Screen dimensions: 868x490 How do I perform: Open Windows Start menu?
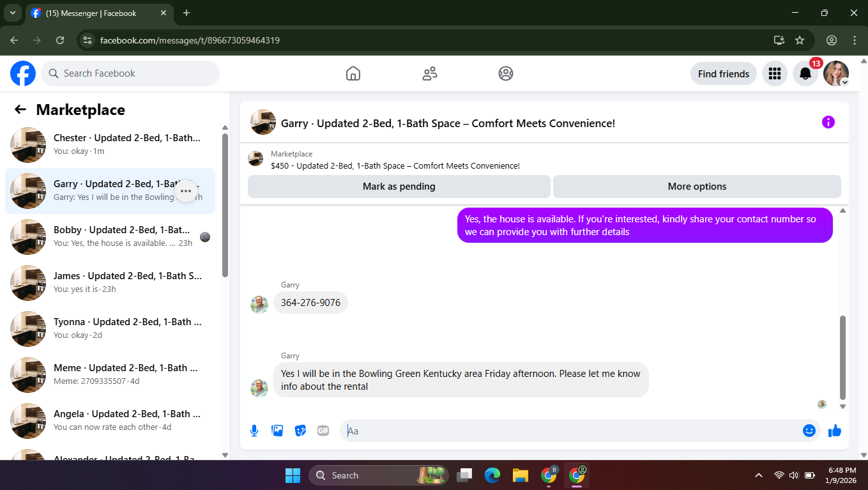pos(293,475)
